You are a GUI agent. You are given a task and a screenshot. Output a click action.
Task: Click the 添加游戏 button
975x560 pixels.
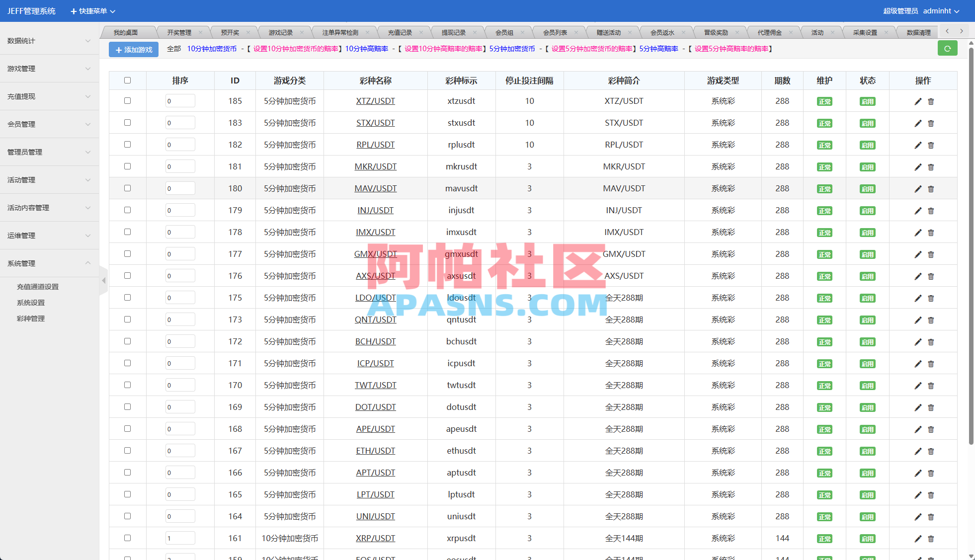point(133,49)
